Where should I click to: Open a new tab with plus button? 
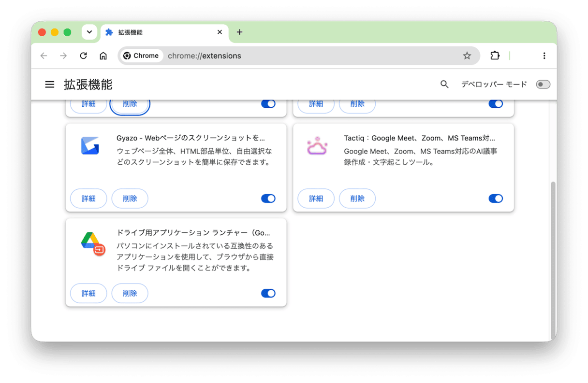[239, 32]
